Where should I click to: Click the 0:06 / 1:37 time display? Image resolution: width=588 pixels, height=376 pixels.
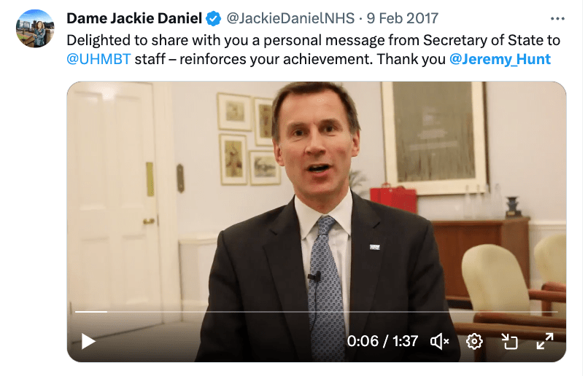pos(382,341)
